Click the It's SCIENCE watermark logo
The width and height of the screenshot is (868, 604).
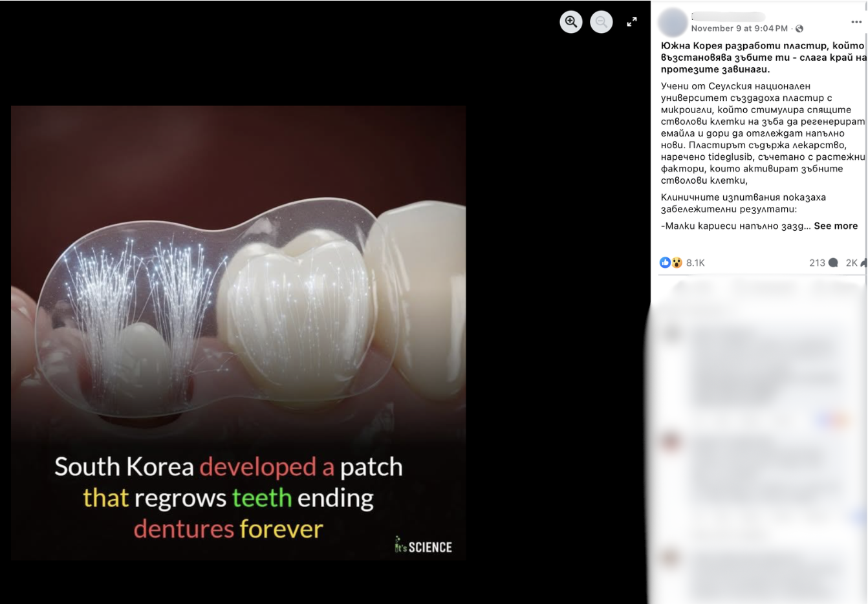424,546
